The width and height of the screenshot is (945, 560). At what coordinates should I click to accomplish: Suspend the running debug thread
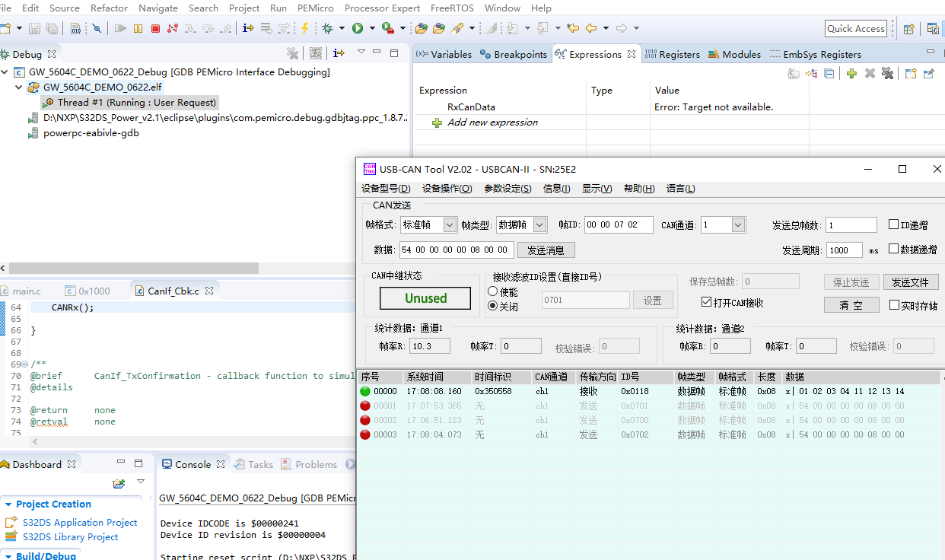pos(138,28)
